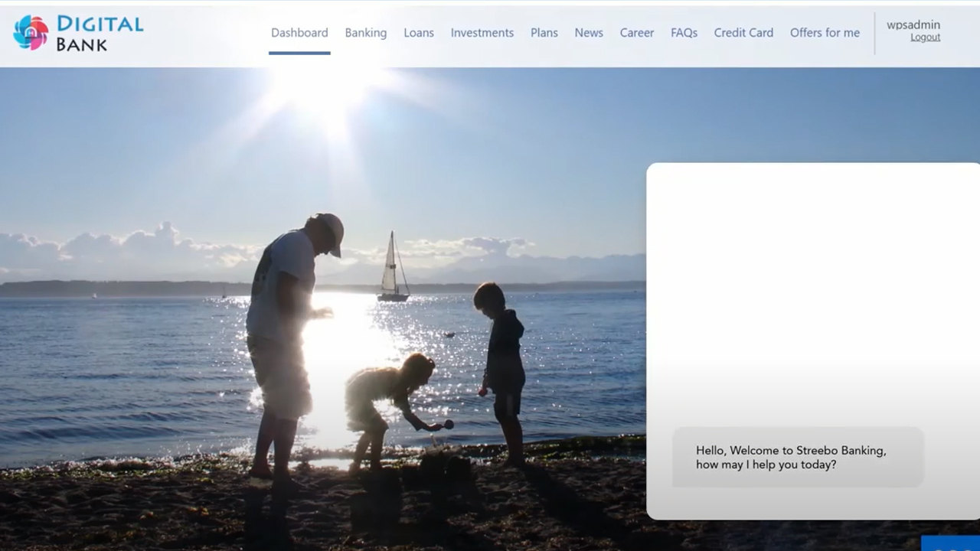Open the Dashboard tab

[x=299, y=33]
